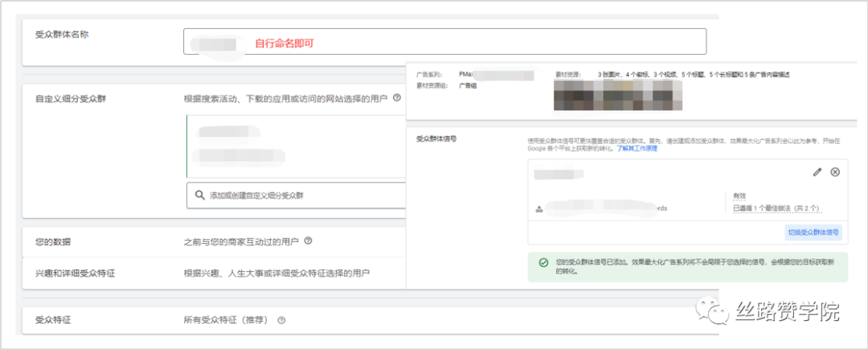Click help icon beside 之前与您的商家互动过的用户
Screen dimensions: 868x350
coord(308,241)
